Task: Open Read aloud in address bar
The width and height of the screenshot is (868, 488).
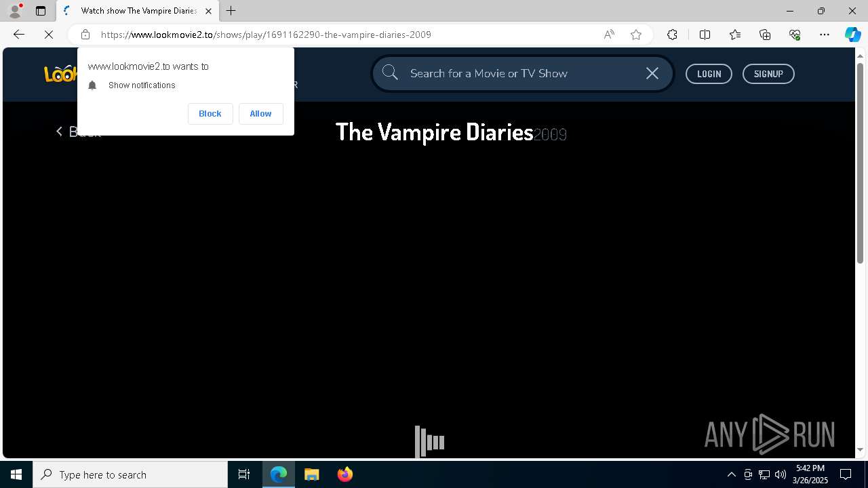Action: 609,35
